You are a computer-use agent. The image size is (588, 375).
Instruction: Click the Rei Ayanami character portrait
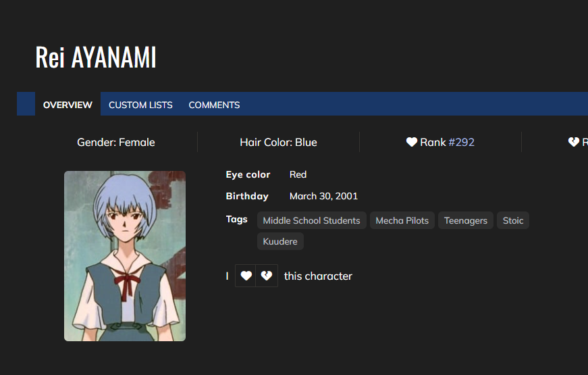click(x=125, y=256)
